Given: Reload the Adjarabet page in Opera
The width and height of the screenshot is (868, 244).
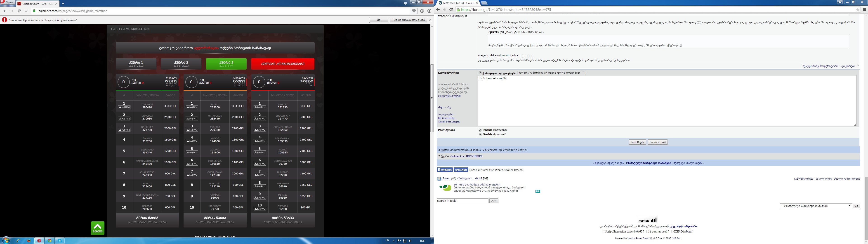Looking at the screenshot, I should [x=19, y=11].
